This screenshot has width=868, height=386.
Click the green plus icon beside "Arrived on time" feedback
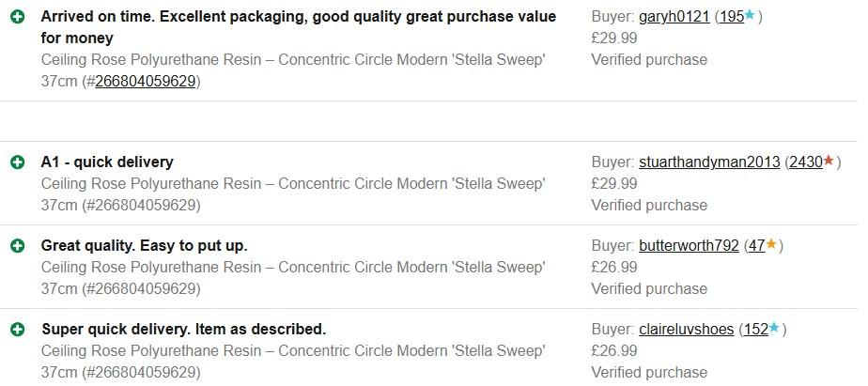tap(18, 18)
